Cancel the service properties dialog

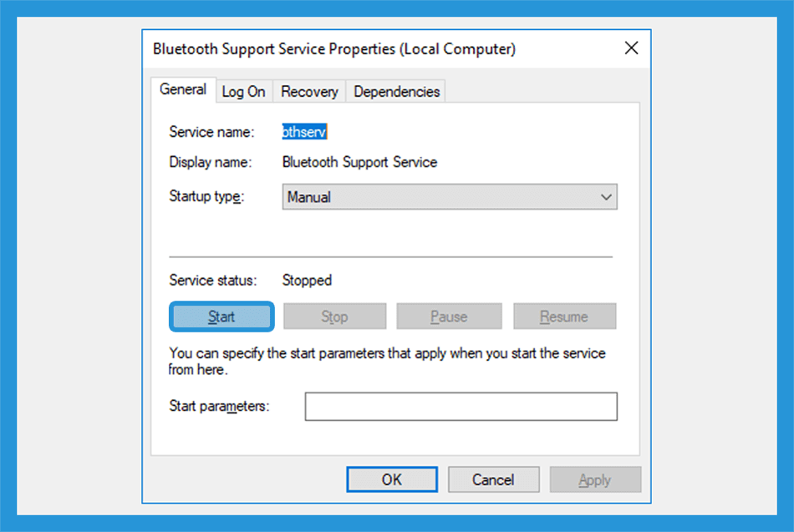(x=493, y=479)
